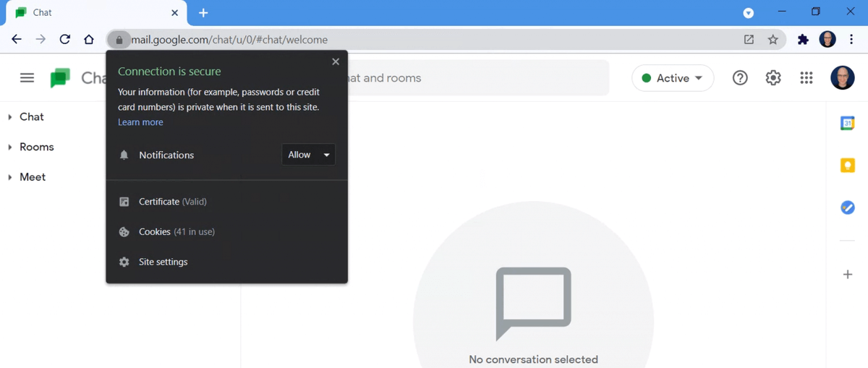The image size is (868, 368).
Task: Click the browser back arrow
Action: (17, 40)
